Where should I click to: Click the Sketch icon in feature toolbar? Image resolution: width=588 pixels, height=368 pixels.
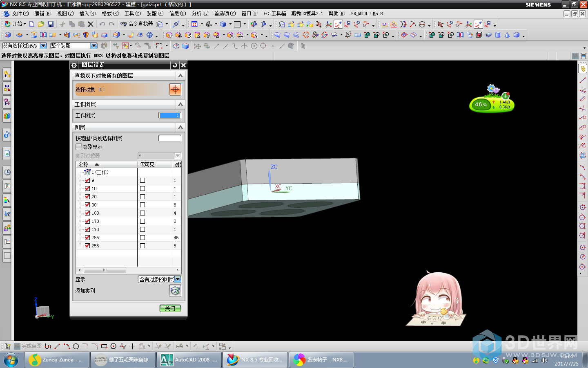click(x=7, y=35)
